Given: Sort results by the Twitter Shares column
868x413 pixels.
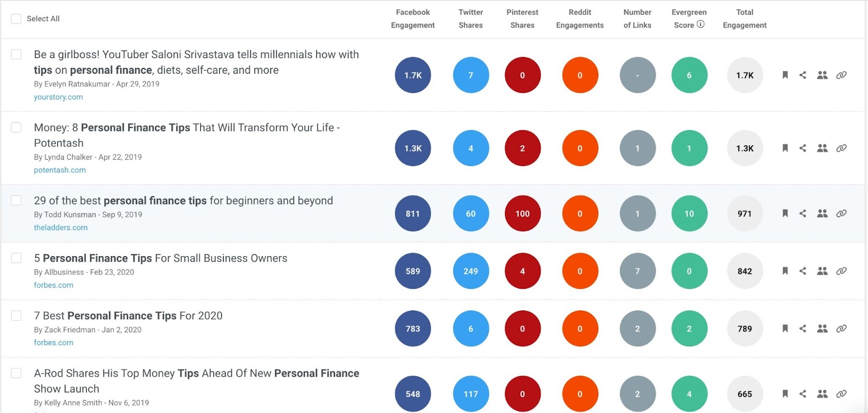Looking at the screenshot, I should tap(470, 18).
